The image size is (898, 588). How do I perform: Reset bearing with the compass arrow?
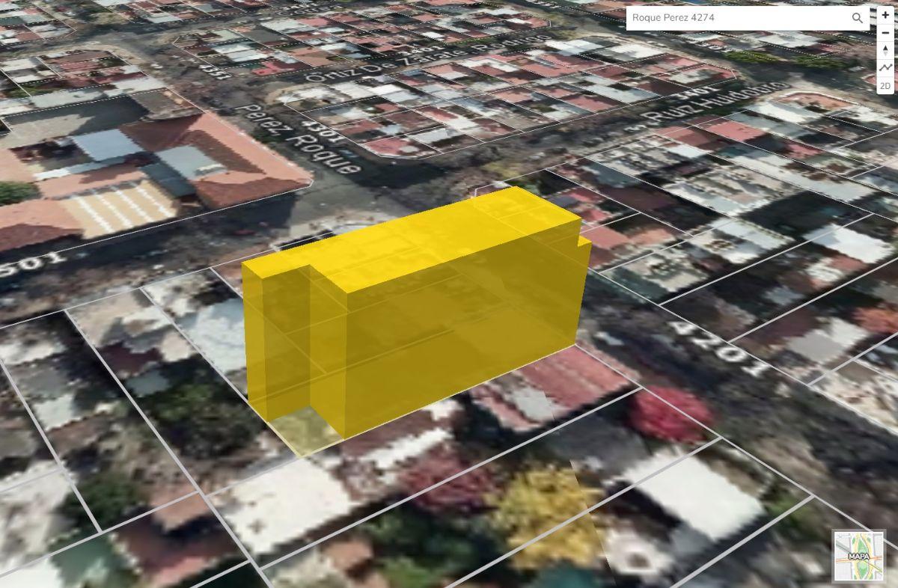[885, 50]
